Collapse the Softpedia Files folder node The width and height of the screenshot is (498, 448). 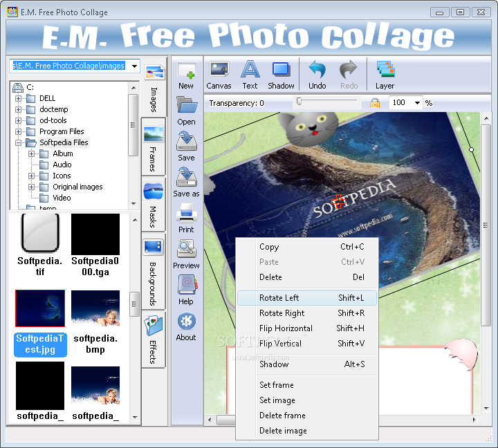click(19, 142)
